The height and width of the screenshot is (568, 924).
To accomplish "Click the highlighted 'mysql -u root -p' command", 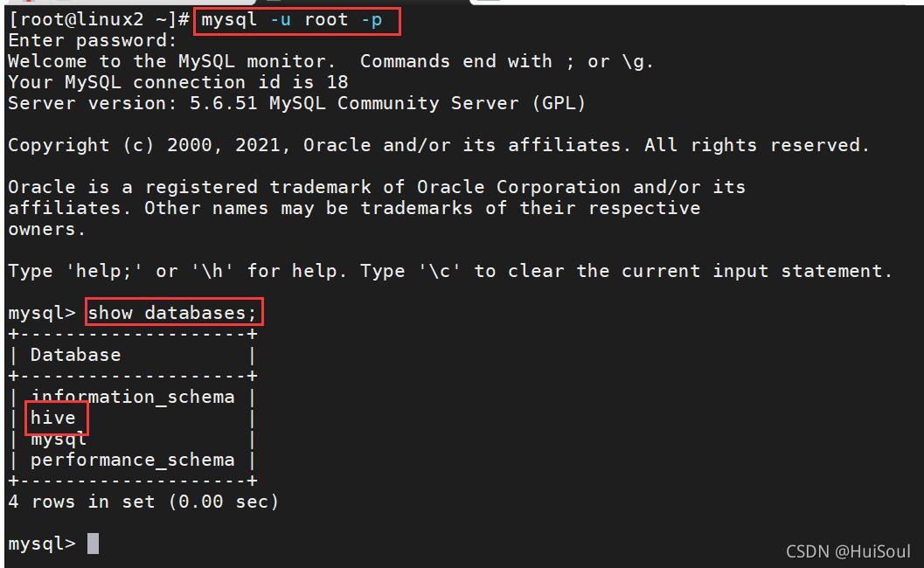I will [x=292, y=20].
